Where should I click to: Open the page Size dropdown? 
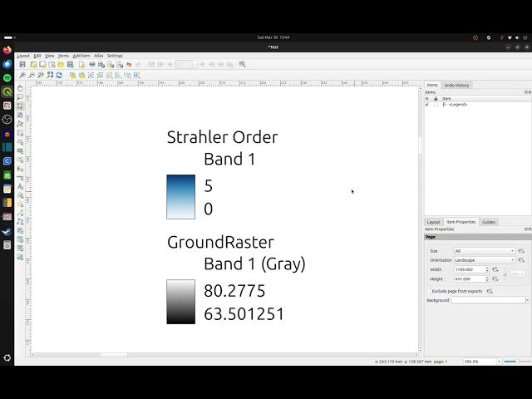485,251
